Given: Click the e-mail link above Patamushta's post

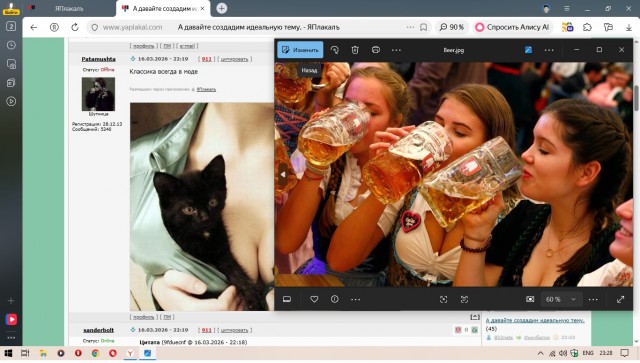Looking at the screenshot, I should click(x=187, y=46).
